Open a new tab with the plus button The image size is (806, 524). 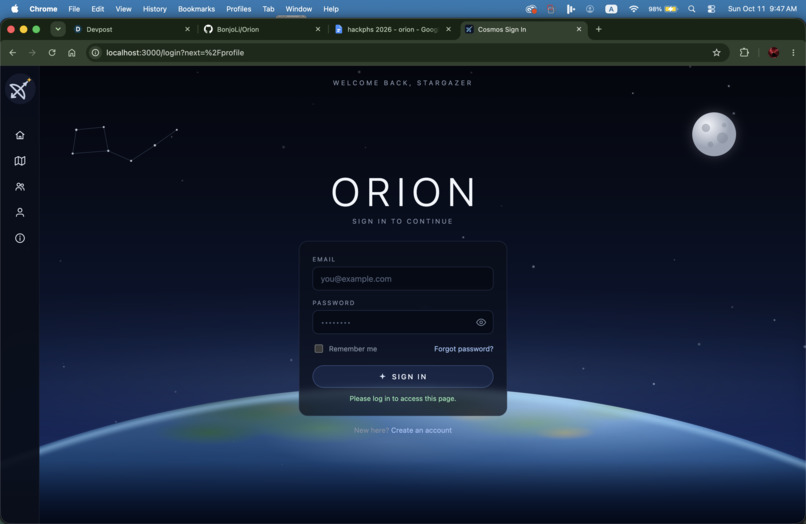click(x=598, y=29)
